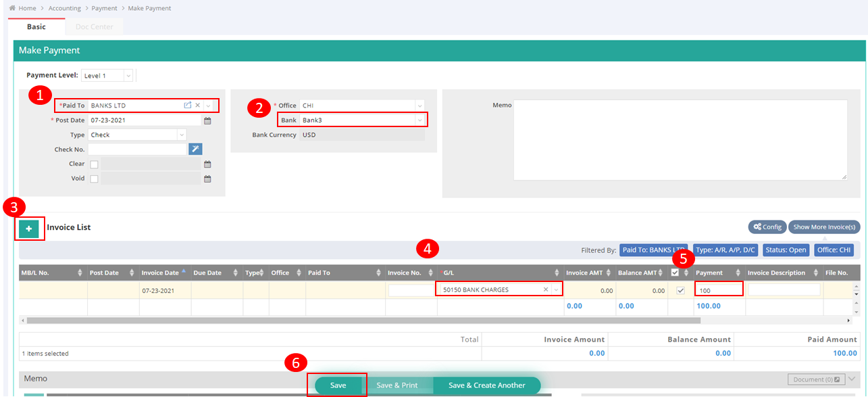
Task: Click the add invoice plus button
Action: pyautogui.click(x=28, y=229)
